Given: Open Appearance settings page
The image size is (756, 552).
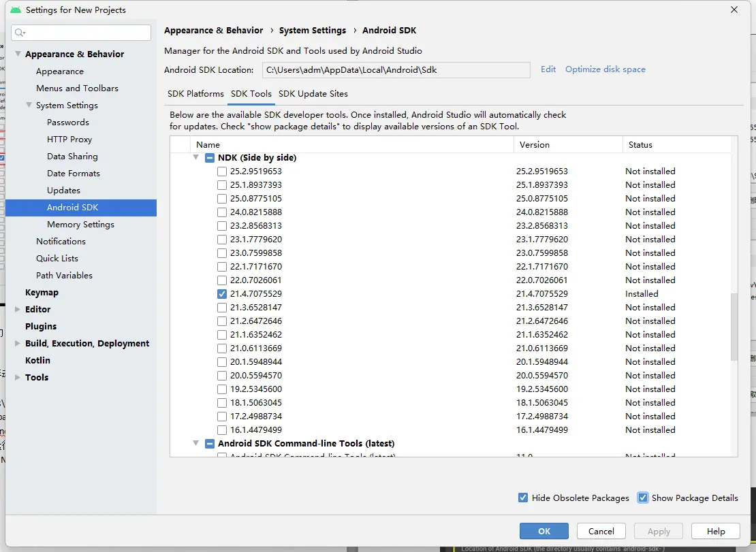Looking at the screenshot, I should [60, 71].
